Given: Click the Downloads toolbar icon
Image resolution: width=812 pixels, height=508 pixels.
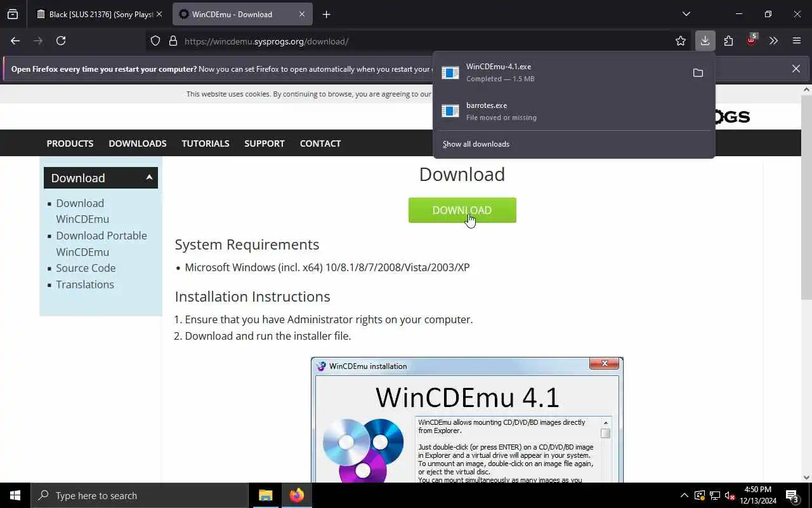Looking at the screenshot, I should [x=705, y=41].
